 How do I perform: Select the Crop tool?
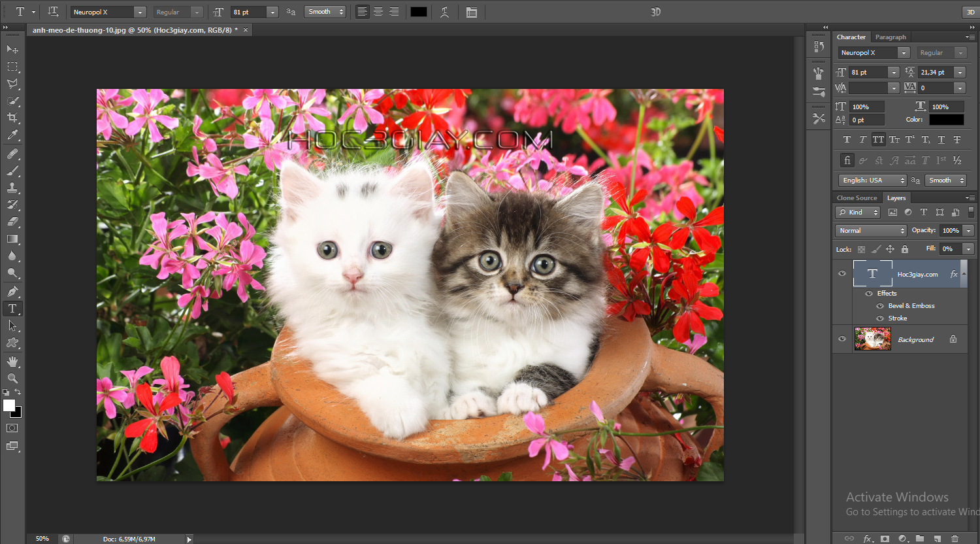[x=12, y=118]
